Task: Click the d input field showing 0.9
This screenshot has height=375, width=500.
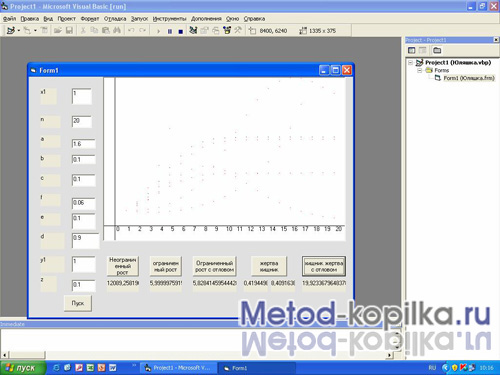Action: click(86, 241)
